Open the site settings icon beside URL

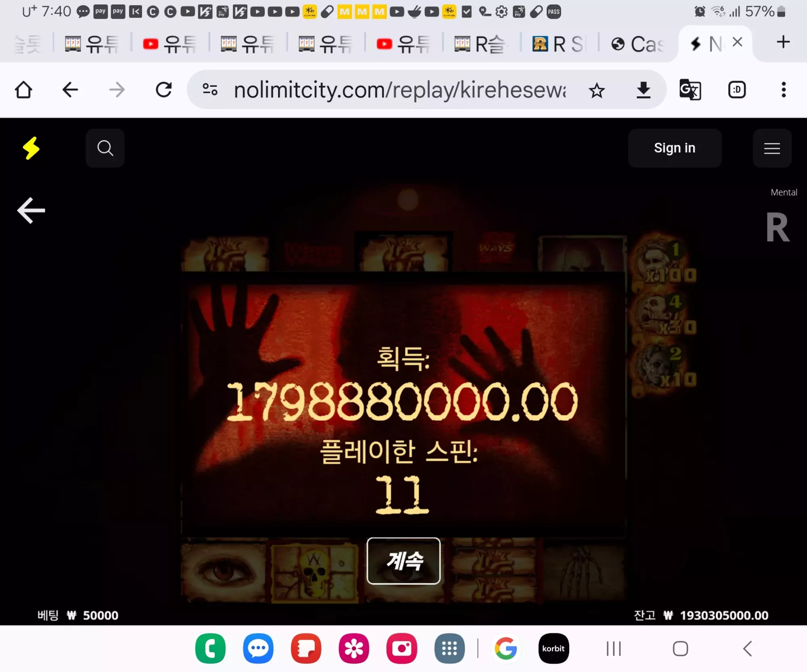[x=210, y=90]
